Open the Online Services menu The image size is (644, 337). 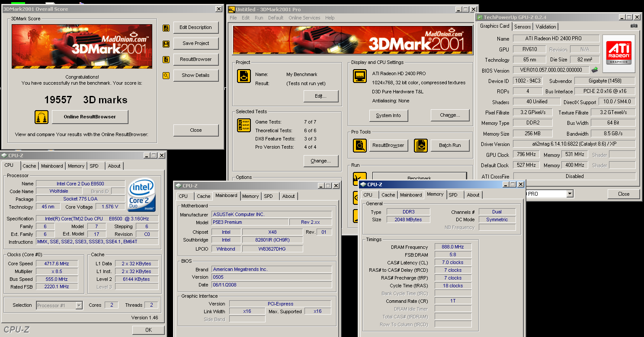[304, 18]
